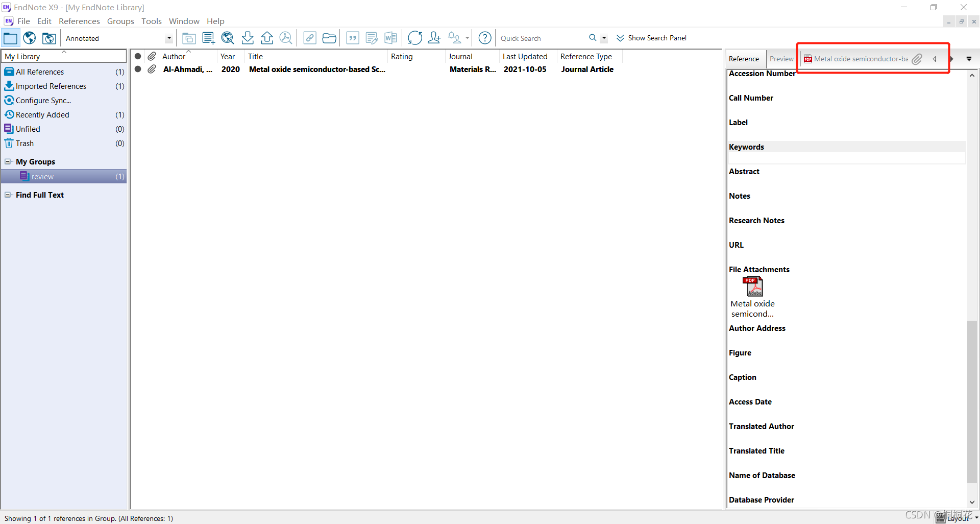Create a New Reference

point(208,38)
